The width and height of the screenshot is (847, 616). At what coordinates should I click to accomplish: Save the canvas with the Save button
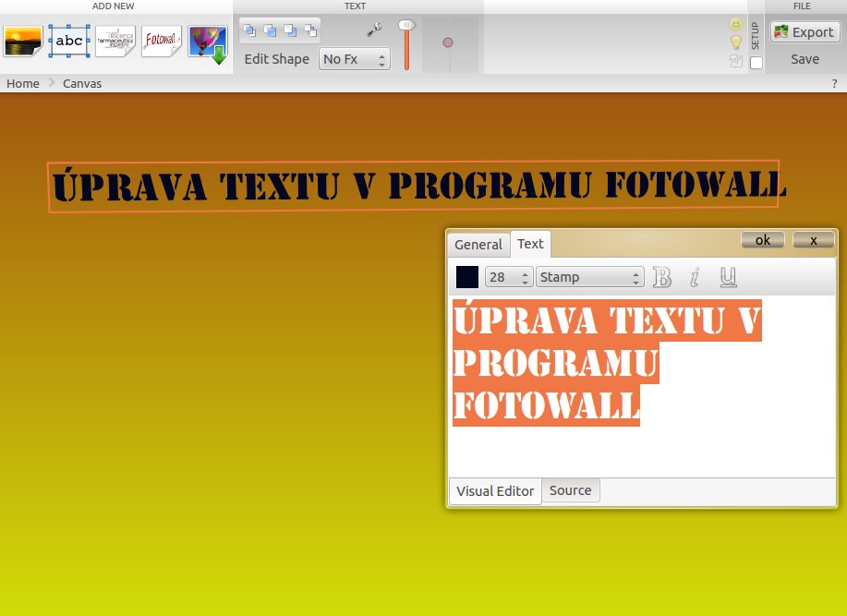click(805, 59)
